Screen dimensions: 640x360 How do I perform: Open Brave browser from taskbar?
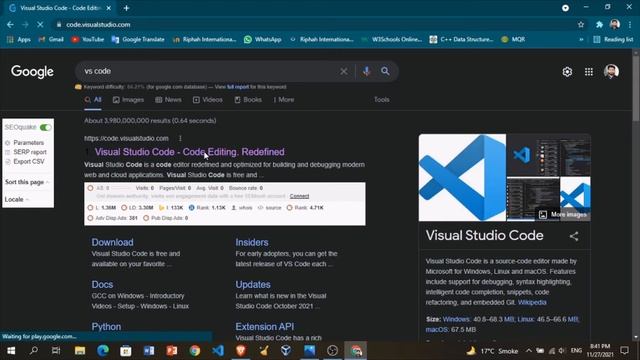click(x=240, y=351)
